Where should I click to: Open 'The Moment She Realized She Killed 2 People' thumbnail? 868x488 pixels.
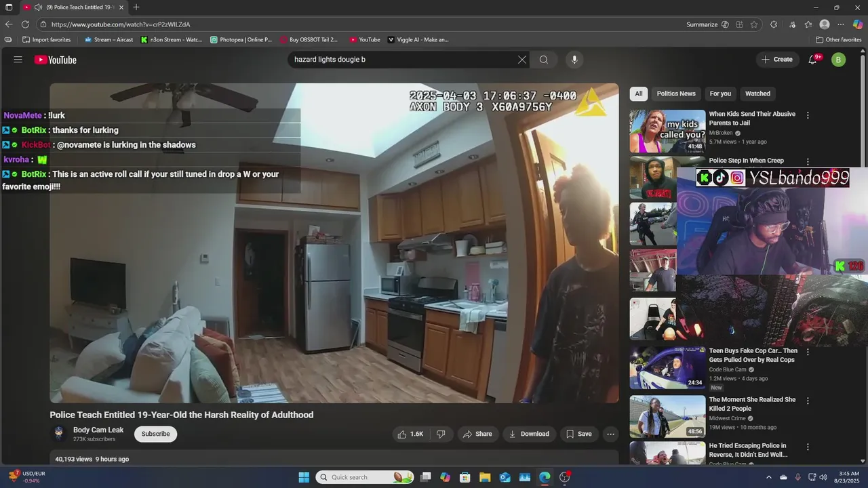(667, 417)
